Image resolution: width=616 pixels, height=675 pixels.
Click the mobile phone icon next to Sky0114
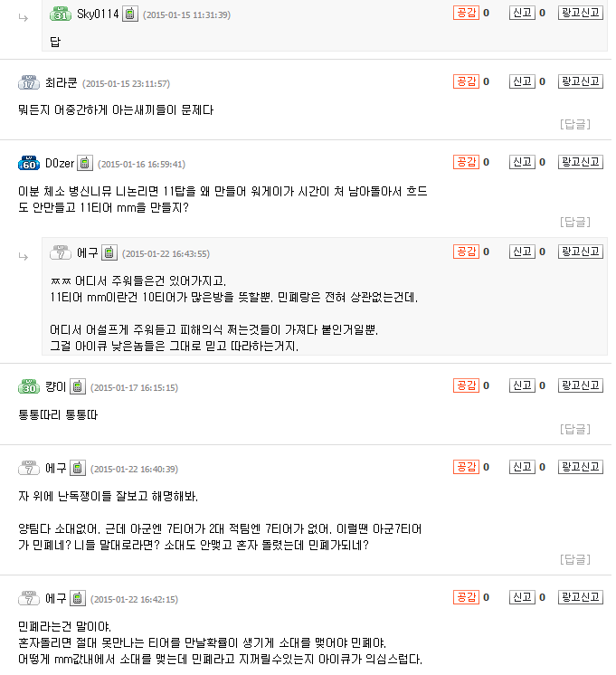[130, 14]
